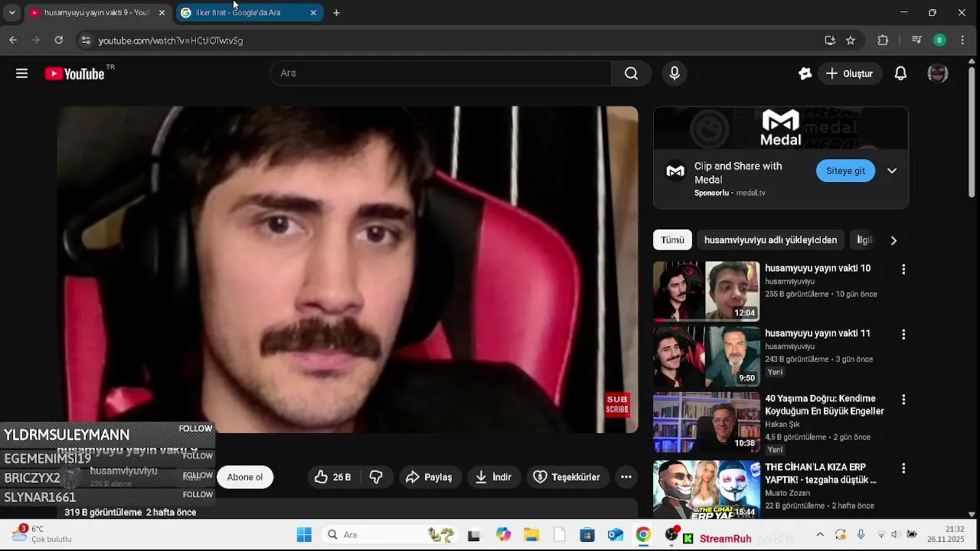
Task: Open more actions under the video
Action: (626, 477)
